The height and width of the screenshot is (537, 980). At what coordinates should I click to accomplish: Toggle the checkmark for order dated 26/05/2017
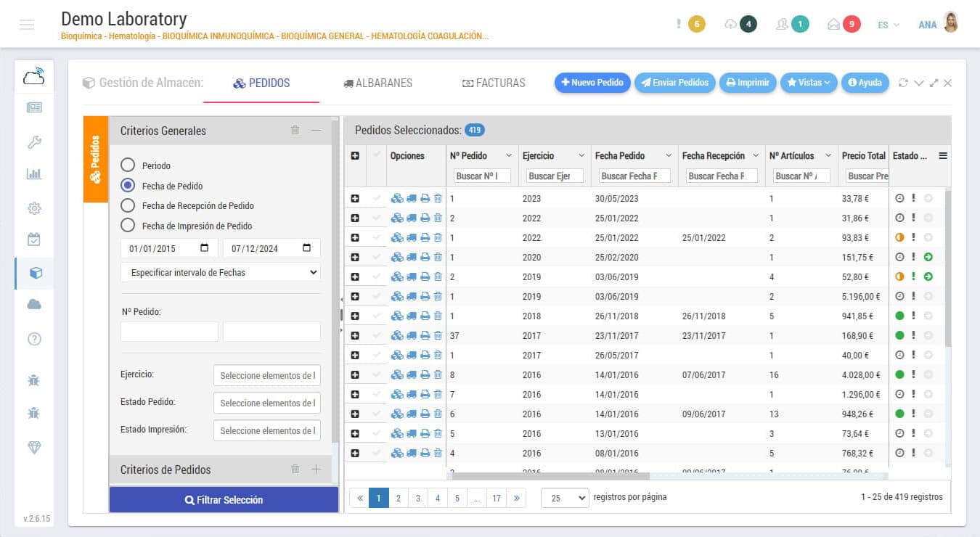coord(376,355)
